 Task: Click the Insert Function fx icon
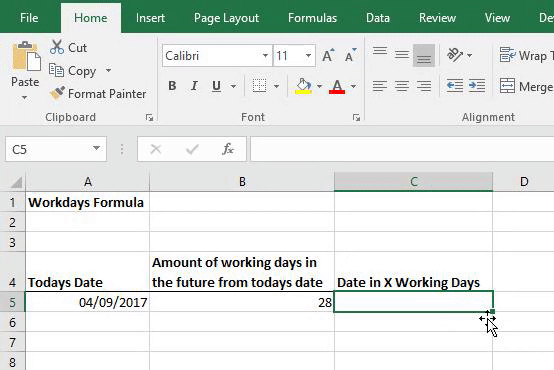[228, 149]
